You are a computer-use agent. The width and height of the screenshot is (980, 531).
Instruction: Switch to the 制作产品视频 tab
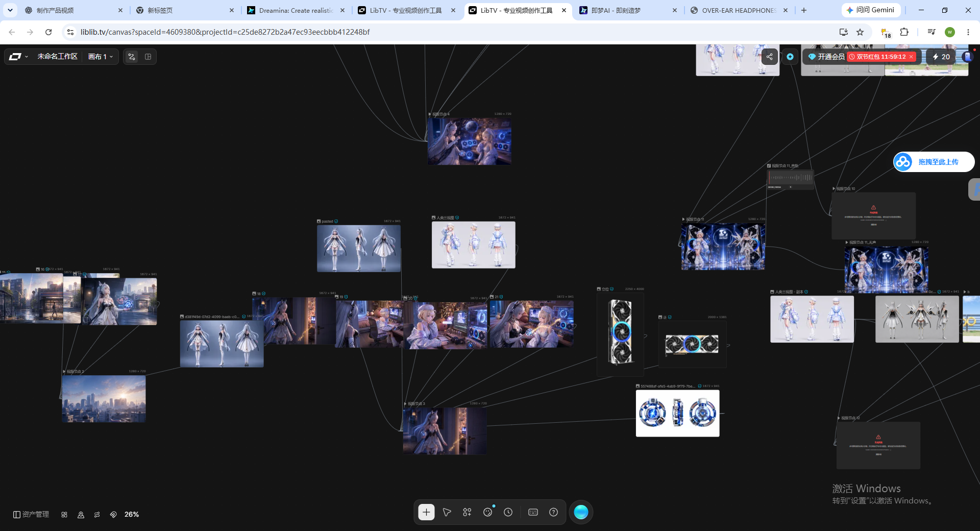point(74,10)
